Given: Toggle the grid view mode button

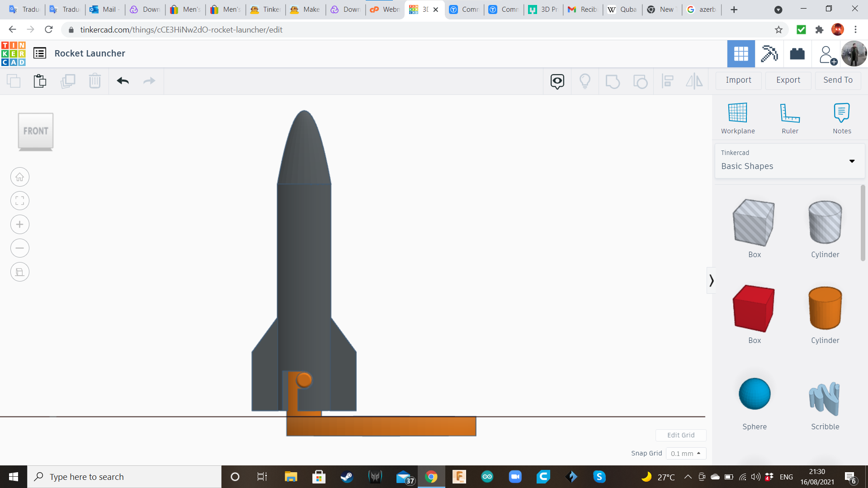Looking at the screenshot, I should tap(741, 54).
